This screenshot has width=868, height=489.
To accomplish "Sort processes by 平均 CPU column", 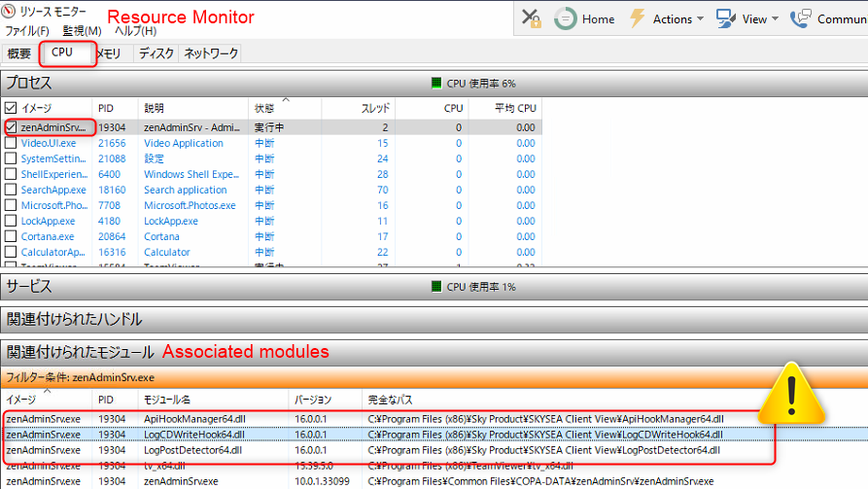I will pyautogui.click(x=505, y=108).
